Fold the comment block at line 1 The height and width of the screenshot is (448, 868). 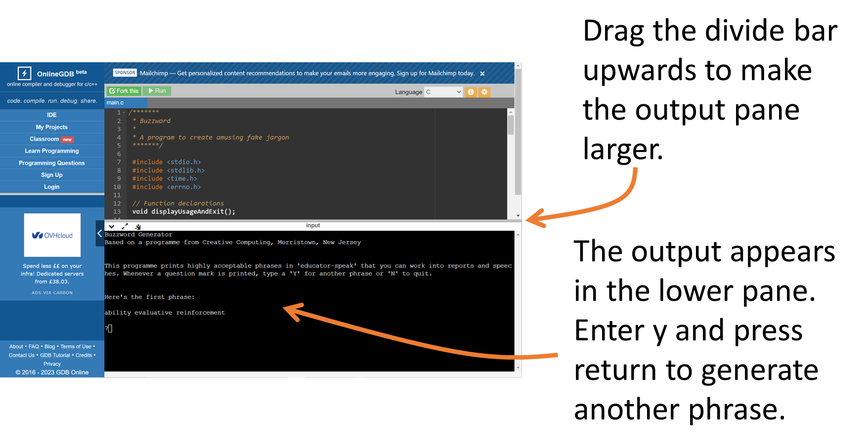(x=124, y=113)
